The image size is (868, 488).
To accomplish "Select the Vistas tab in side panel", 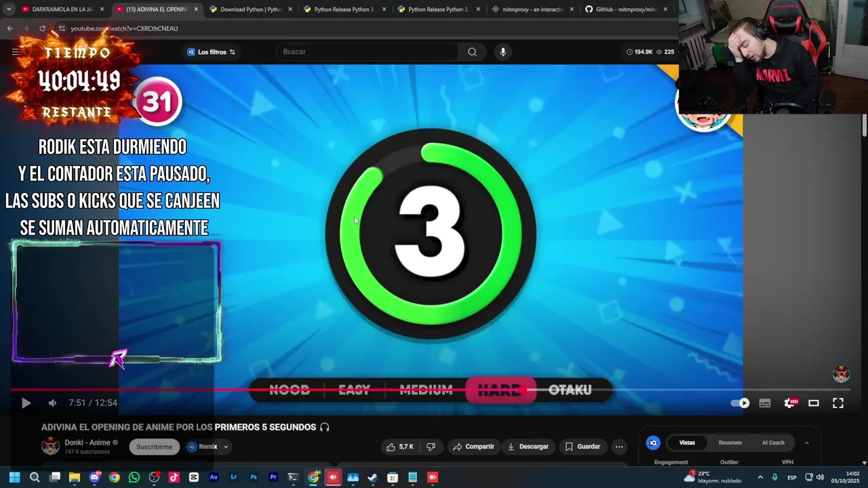I will [687, 443].
